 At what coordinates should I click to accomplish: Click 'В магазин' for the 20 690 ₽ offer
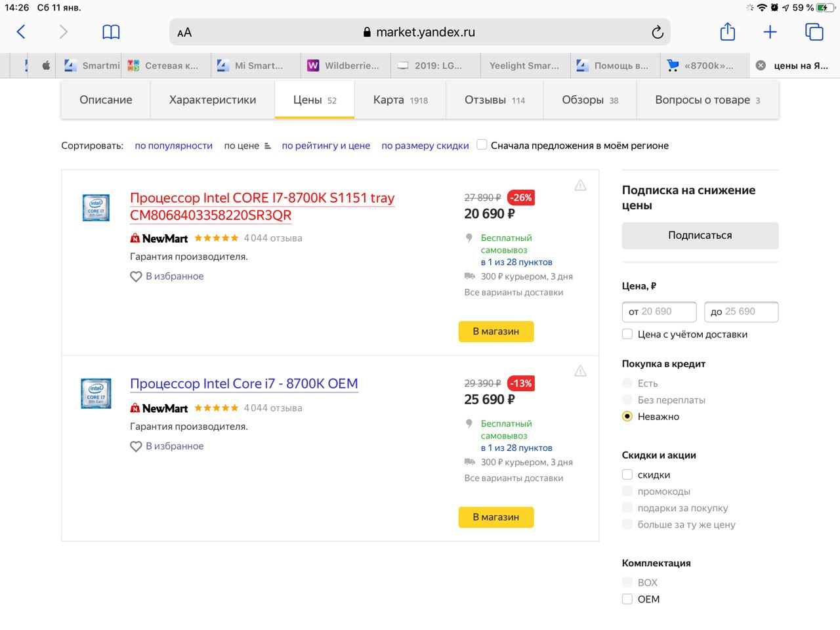point(496,331)
